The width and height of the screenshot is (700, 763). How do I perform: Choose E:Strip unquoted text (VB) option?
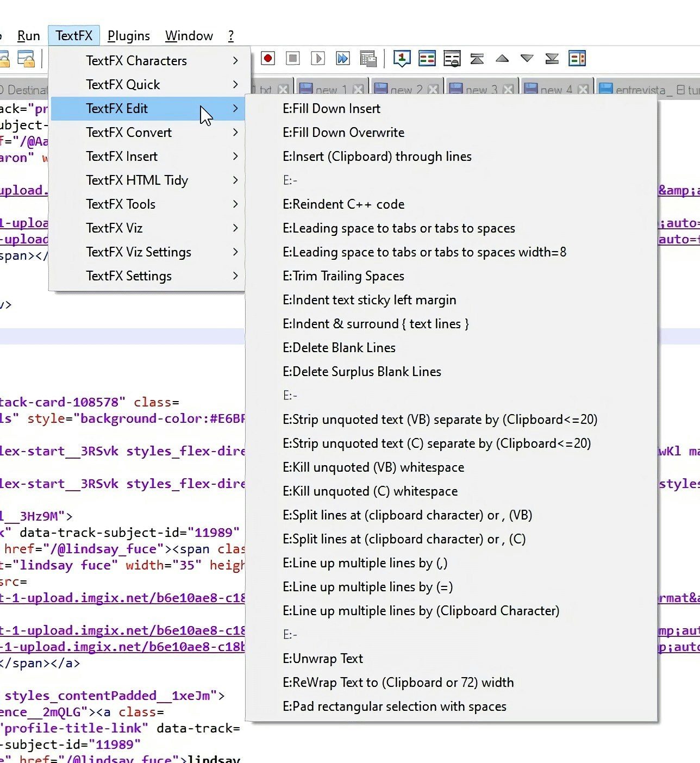pos(451,420)
